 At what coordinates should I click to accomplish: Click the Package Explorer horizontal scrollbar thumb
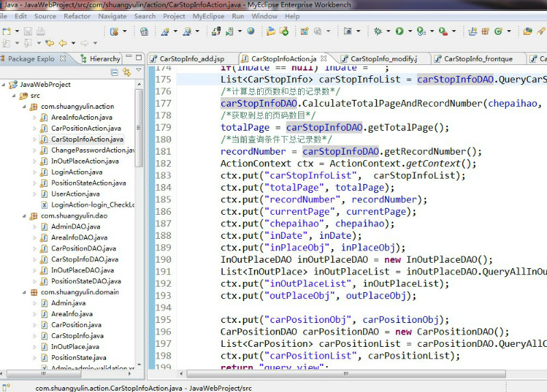point(44,374)
